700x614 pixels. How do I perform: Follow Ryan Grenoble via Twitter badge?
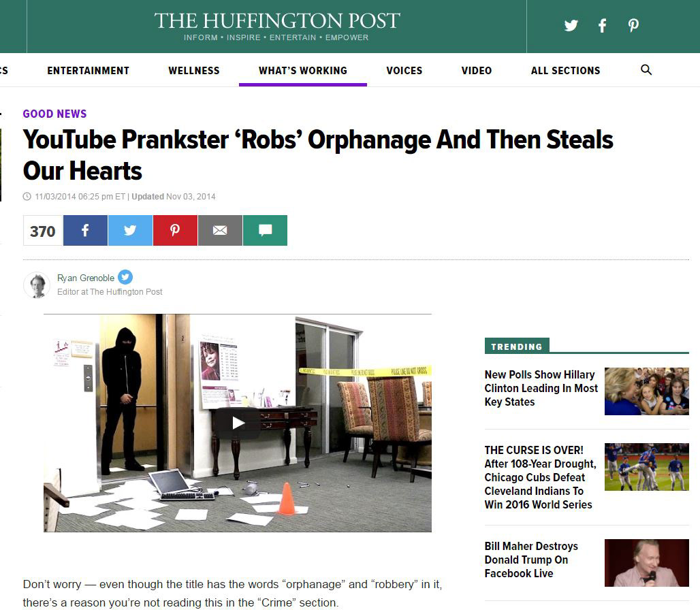125,277
